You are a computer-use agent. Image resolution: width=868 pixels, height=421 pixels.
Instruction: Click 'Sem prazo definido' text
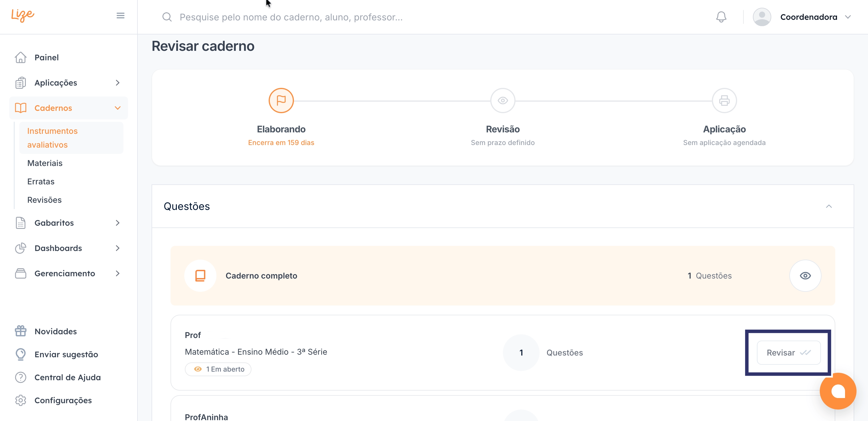click(x=502, y=142)
